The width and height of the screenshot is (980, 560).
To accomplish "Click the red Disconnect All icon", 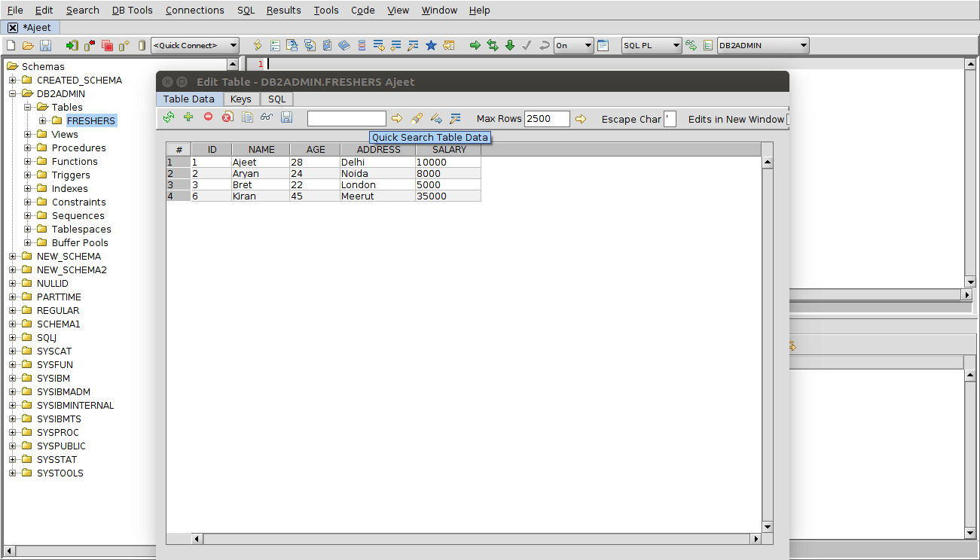I will point(107,45).
